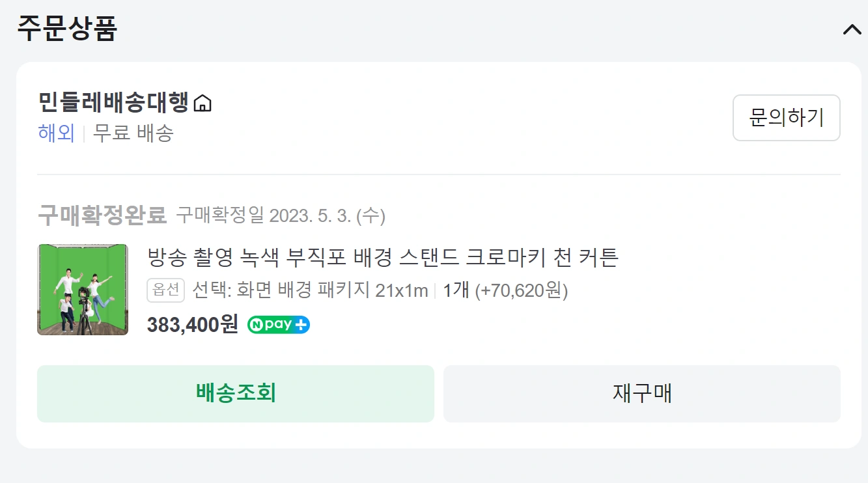868x483 pixels.
Task: Click the 옵션 badge label
Action: click(x=166, y=290)
